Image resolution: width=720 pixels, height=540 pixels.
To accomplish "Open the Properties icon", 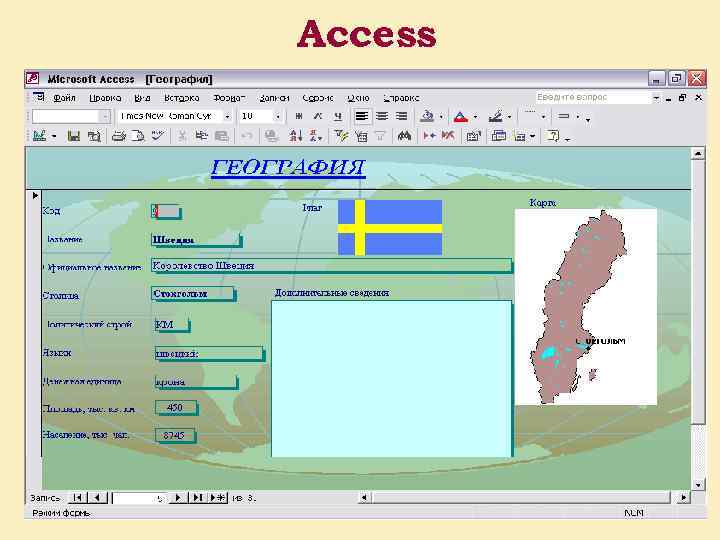I will click(473, 136).
